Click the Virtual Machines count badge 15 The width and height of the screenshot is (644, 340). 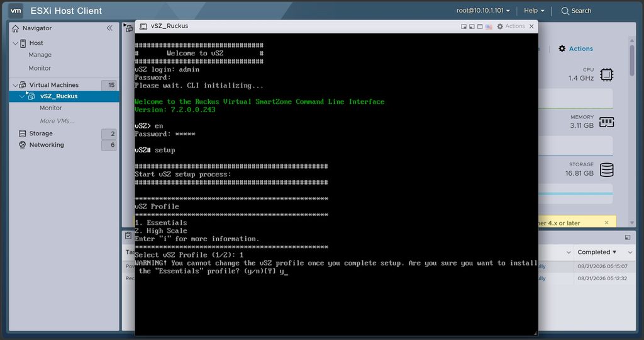tap(109, 85)
